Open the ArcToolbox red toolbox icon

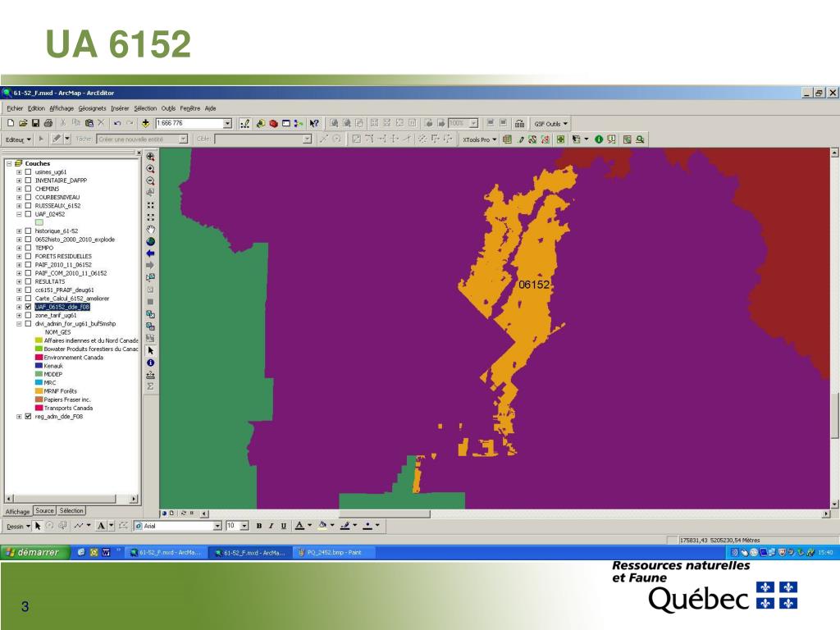tap(273, 123)
